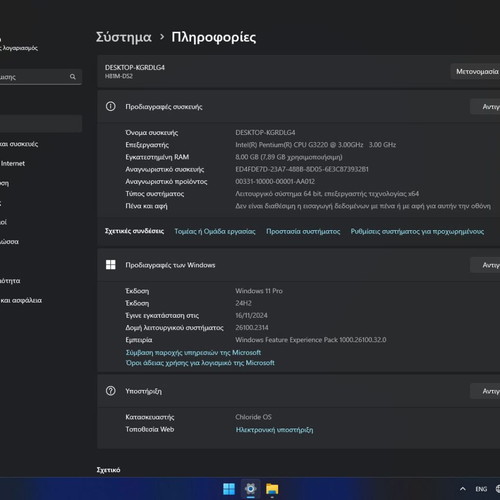The image size is (500, 500).
Task: Select the Internet item in the sidebar
Action: 13,164
